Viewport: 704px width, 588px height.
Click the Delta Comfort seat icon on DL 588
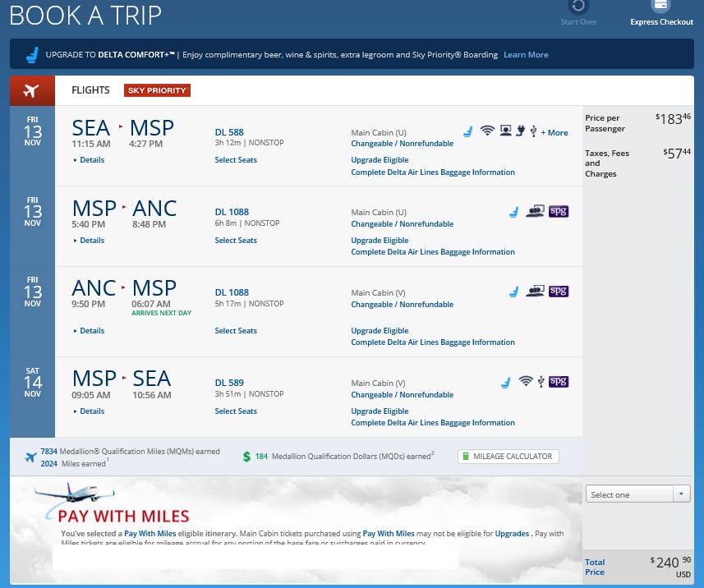click(x=467, y=131)
